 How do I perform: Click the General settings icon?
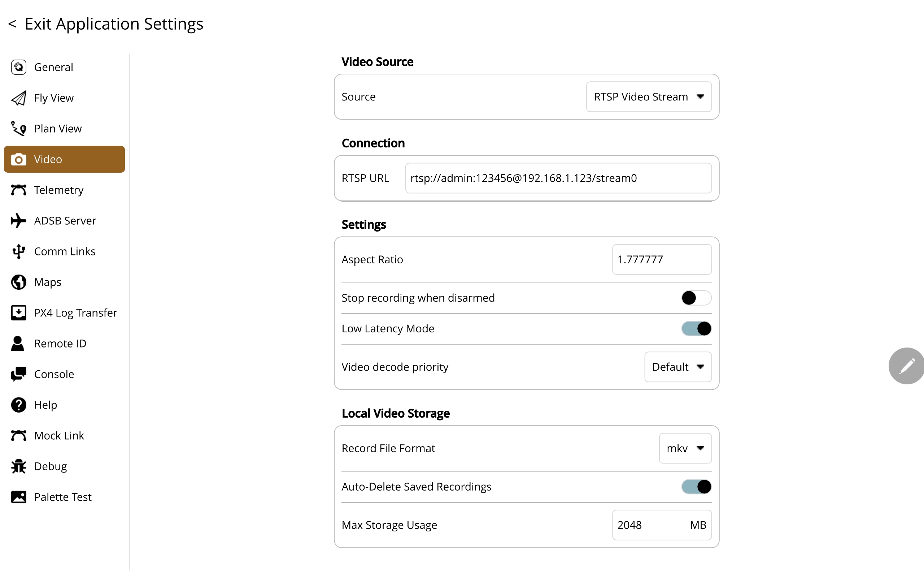(x=18, y=67)
